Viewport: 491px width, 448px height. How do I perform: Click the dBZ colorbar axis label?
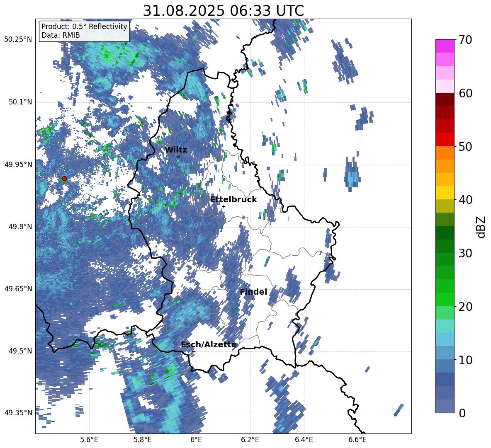point(481,227)
